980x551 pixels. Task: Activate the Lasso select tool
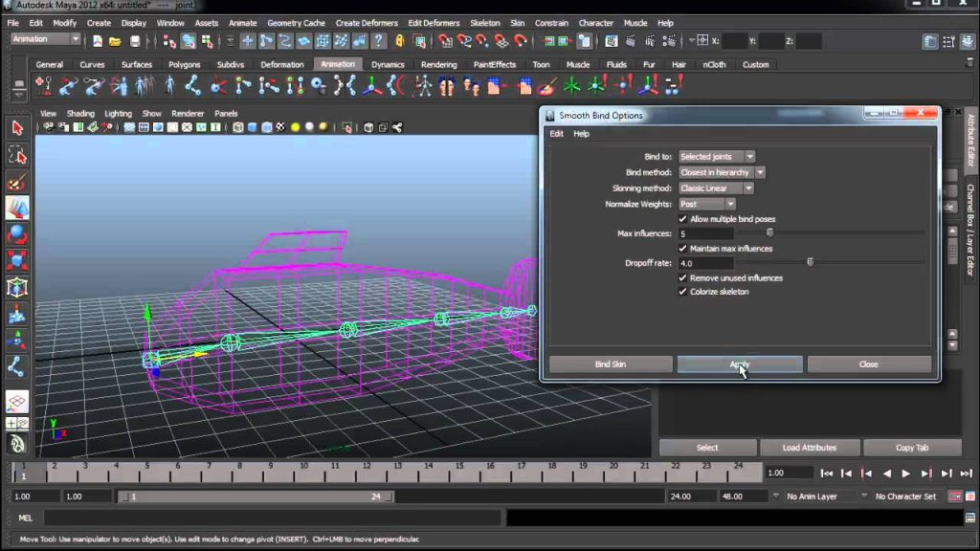[17, 155]
